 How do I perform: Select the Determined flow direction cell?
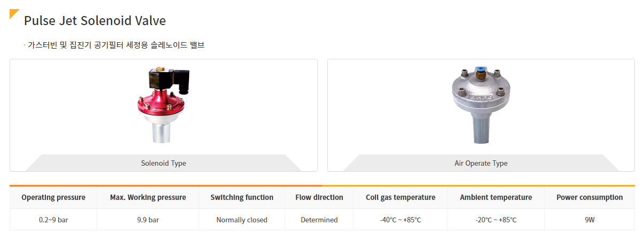319,220
